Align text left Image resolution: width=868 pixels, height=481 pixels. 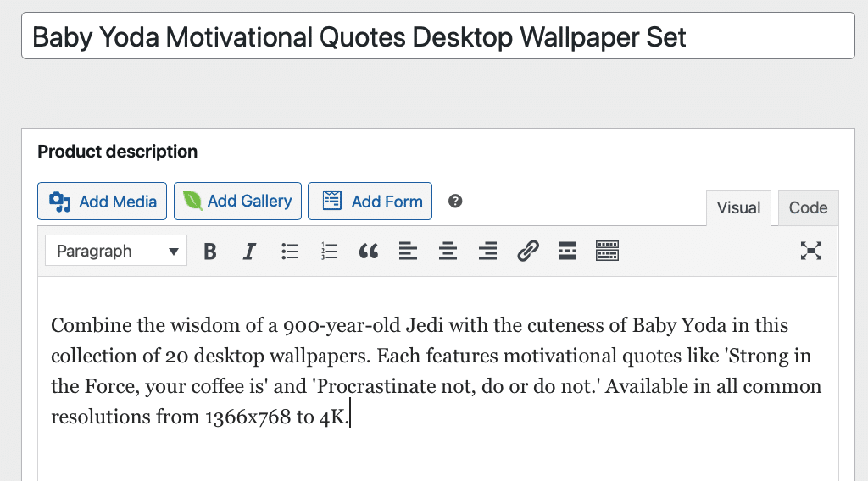408,251
